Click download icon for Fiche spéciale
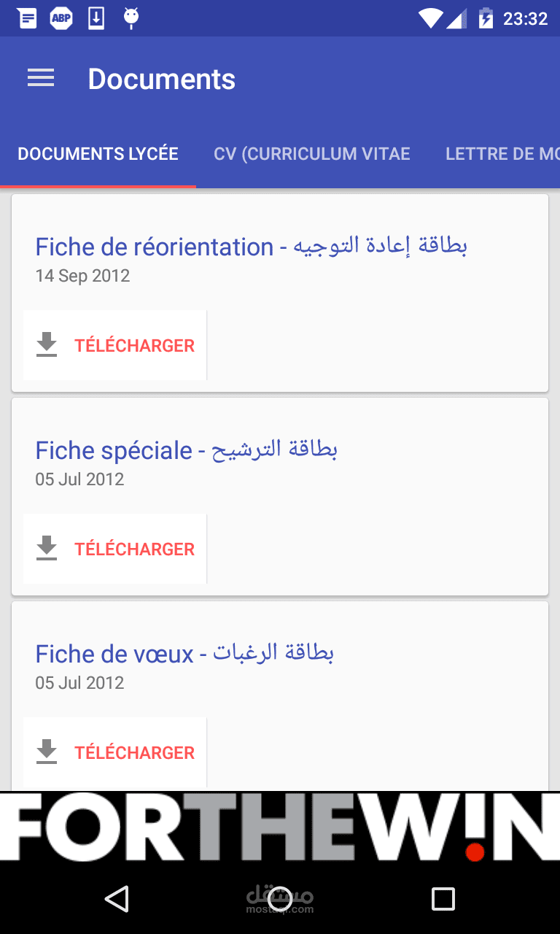560x934 pixels. click(x=47, y=549)
